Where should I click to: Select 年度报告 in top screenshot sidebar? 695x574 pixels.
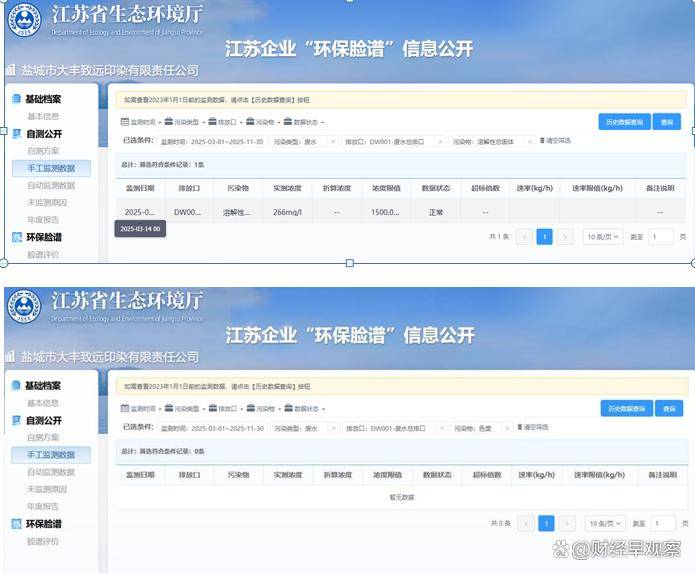(43, 219)
